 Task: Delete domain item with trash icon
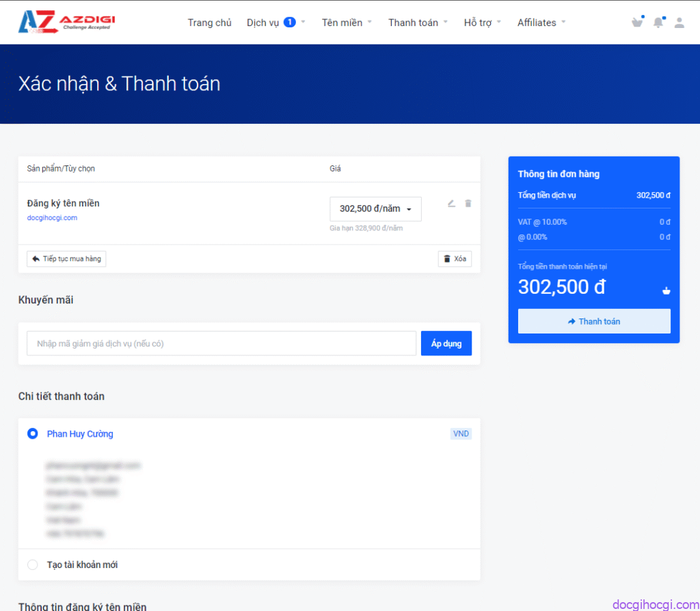click(x=468, y=204)
